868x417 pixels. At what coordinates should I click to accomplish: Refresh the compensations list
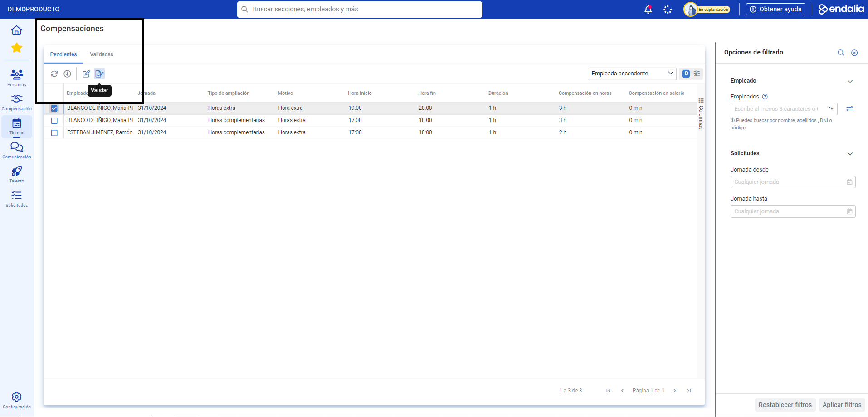point(54,74)
